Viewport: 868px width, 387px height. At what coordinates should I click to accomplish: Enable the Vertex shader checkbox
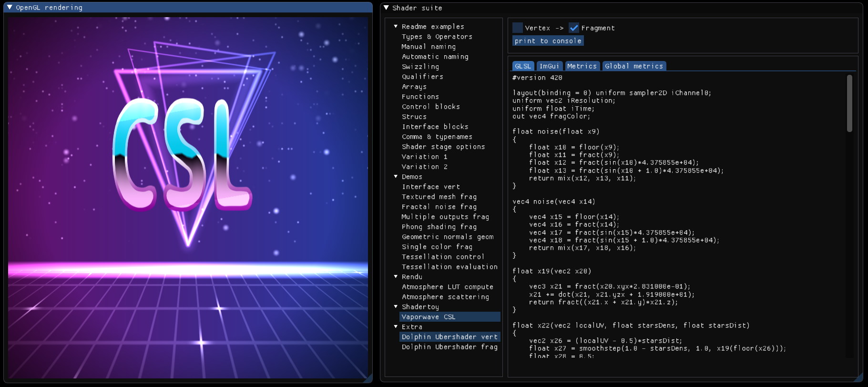coord(518,28)
